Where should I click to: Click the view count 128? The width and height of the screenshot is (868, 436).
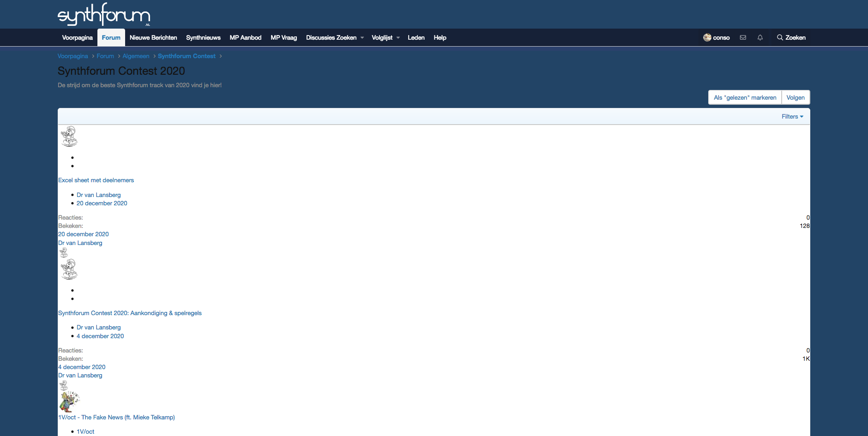click(805, 226)
